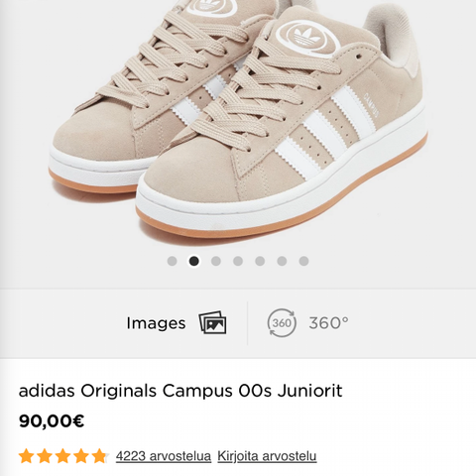Click the third orange rating star
Screen dimensions: 476x476
pos(62,456)
